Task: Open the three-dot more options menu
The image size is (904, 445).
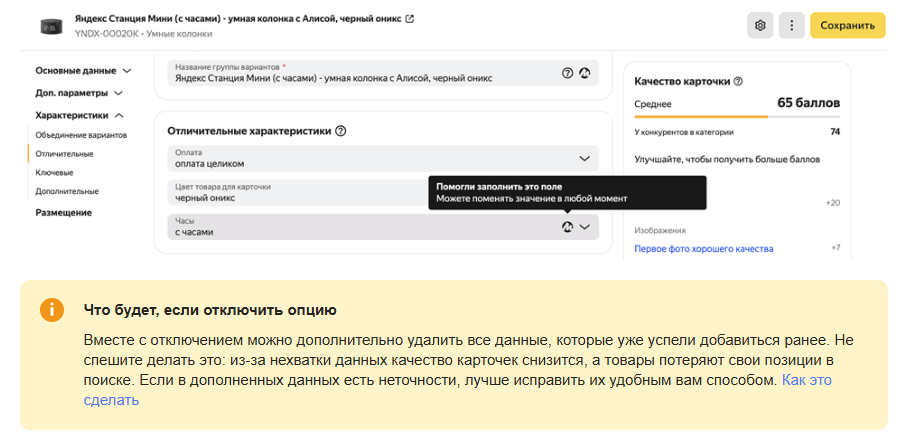Action: click(792, 25)
